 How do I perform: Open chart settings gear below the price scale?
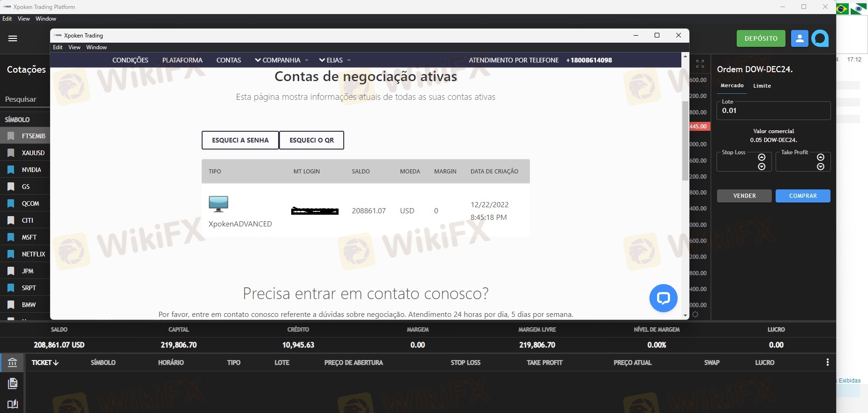tap(695, 315)
